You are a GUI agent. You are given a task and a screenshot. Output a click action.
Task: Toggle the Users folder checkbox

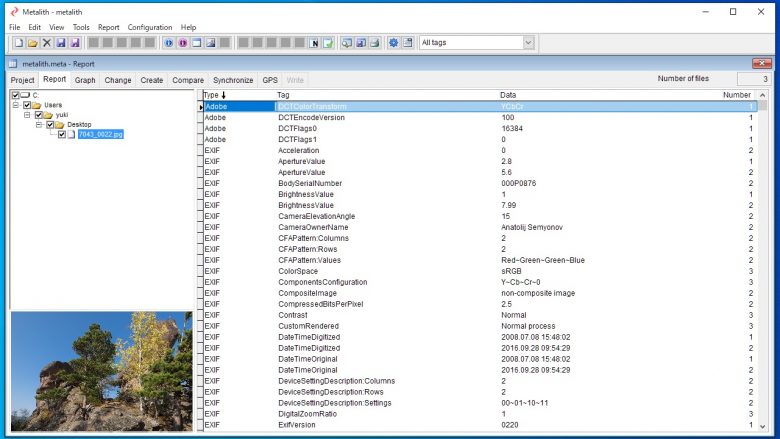[27, 105]
